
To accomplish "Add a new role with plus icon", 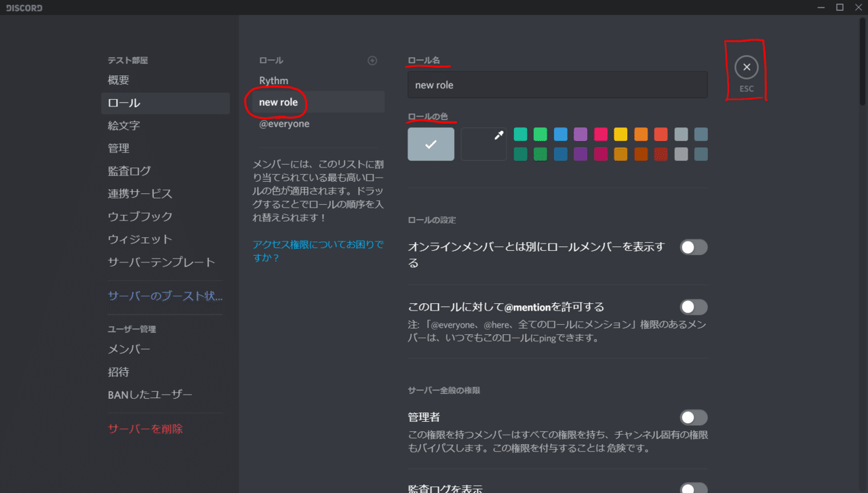I will pyautogui.click(x=372, y=60).
